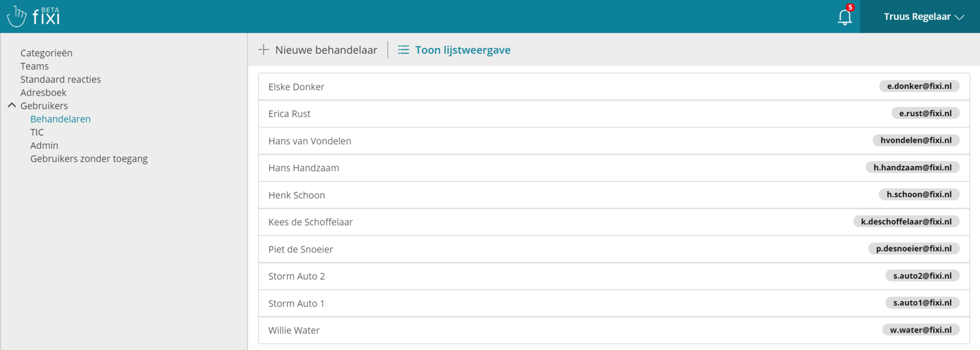The width and height of the screenshot is (980, 350).
Task: Click the Nieuwe behandelaar button
Action: click(x=326, y=50)
